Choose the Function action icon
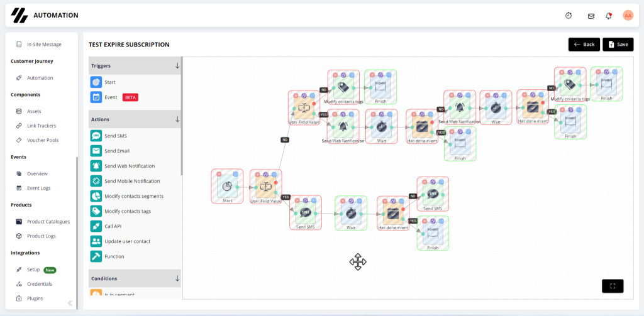 [96, 256]
